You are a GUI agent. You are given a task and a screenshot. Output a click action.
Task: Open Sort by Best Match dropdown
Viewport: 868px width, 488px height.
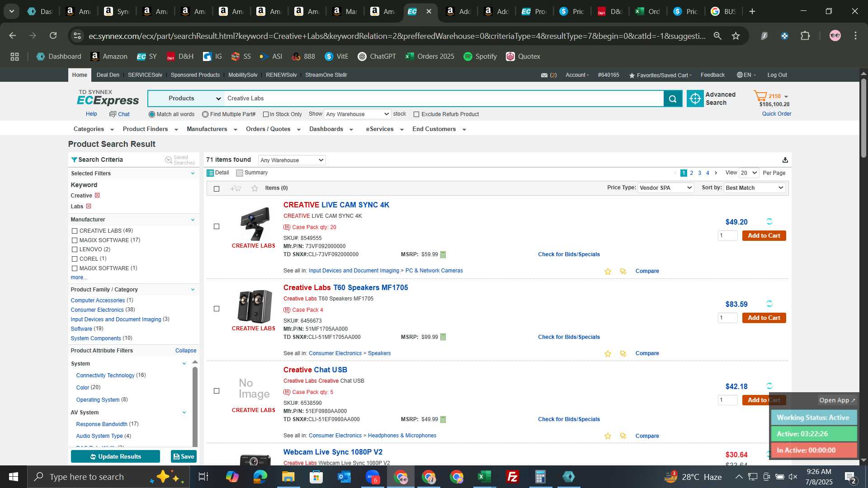click(754, 188)
